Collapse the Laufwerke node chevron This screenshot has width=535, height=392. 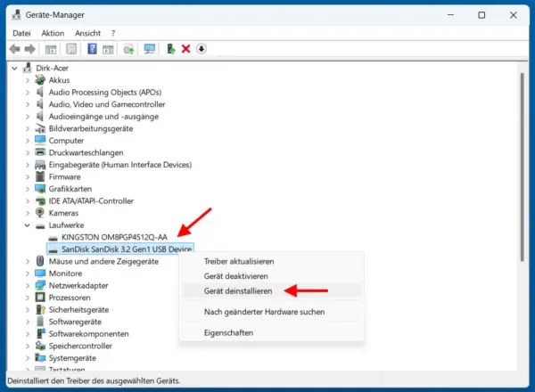tap(27, 225)
